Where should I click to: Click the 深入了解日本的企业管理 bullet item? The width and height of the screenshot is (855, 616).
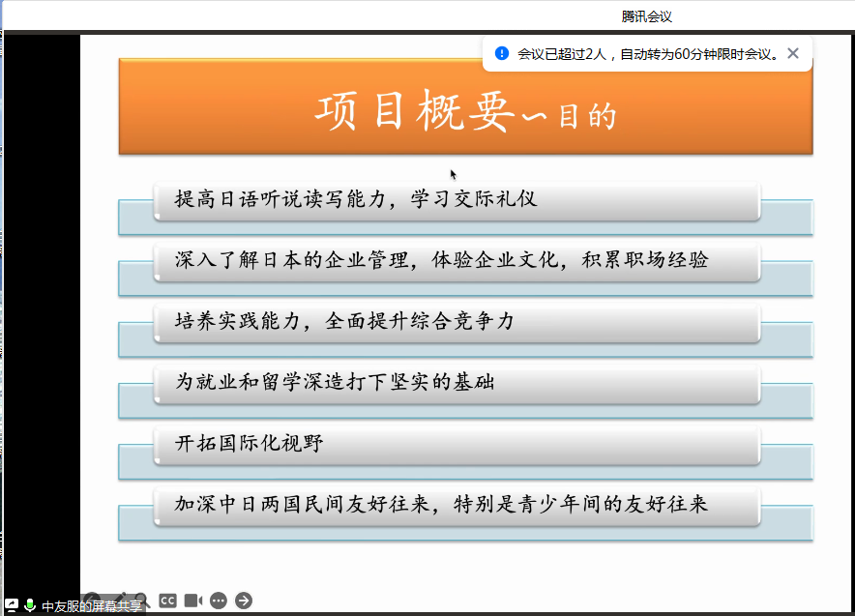click(x=456, y=260)
